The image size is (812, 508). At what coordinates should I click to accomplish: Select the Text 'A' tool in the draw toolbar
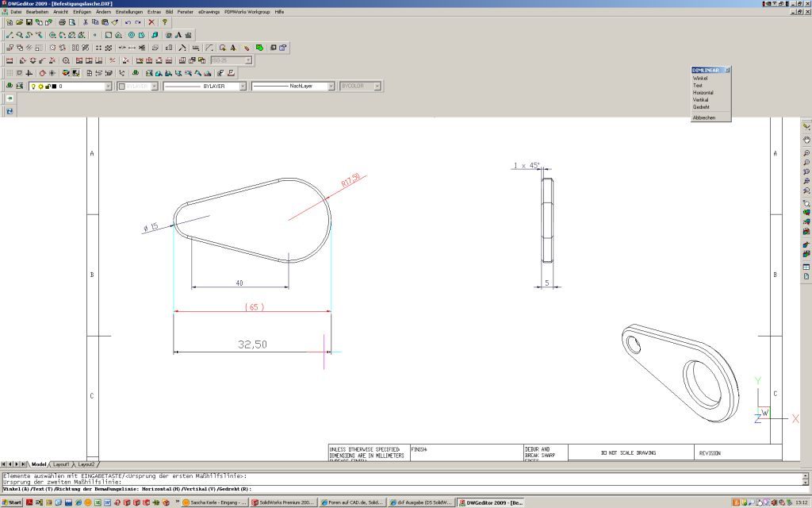pos(178,35)
